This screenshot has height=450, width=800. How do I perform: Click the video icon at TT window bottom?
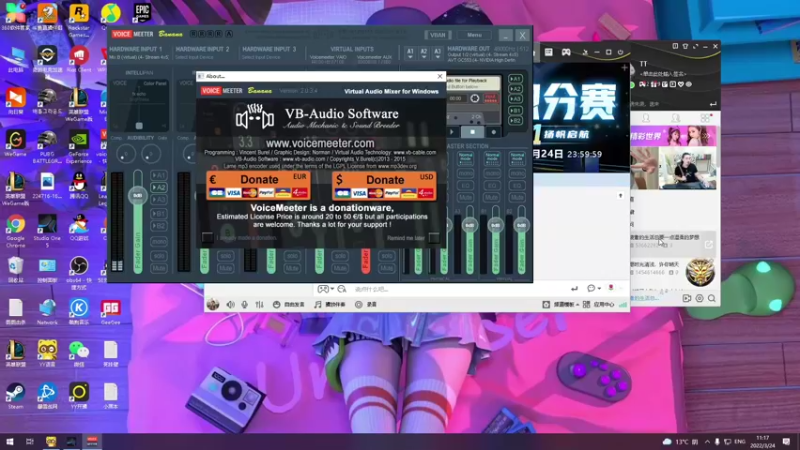tap(687, 298)
